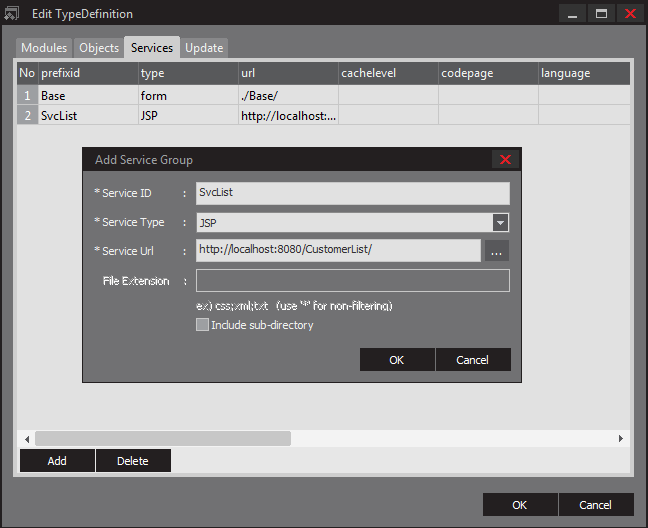Click the cachelevel column header
Image resolution: width=648 pixels, height=528 pixels.
point(388,73)
